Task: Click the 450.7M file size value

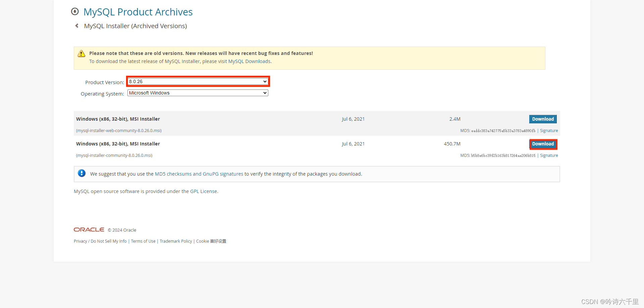Action: (452, 144)
